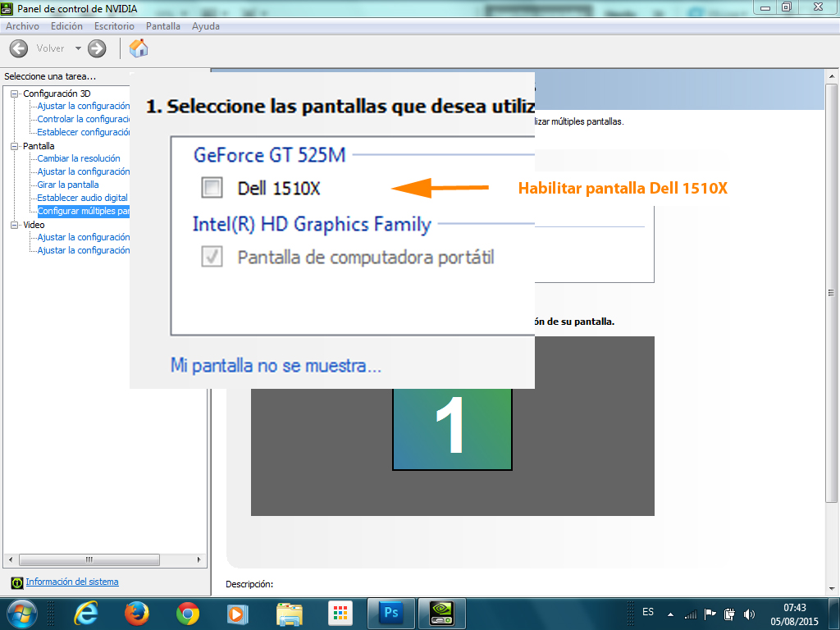Viewport: 840px width, 630px height.
Task: Show hidden system tray icons
Action: [670, 614]
